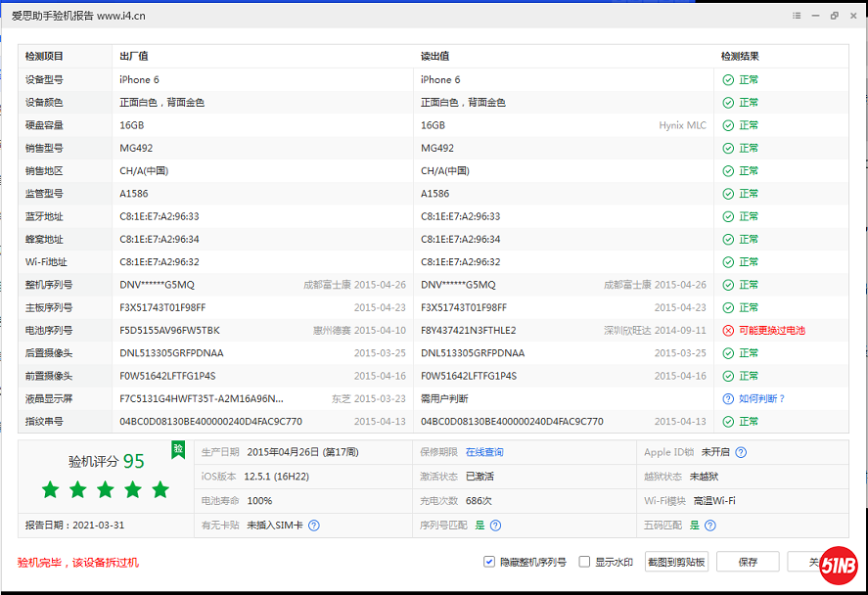
Task: Click the 高温Wi-Fi value
Action: tap(714, 501)
